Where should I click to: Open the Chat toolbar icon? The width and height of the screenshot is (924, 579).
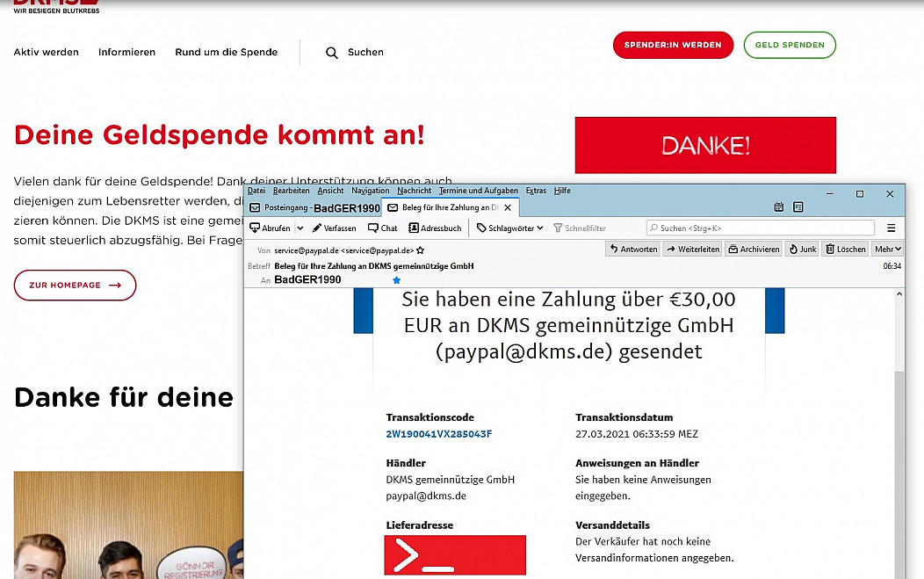point(383,228)
